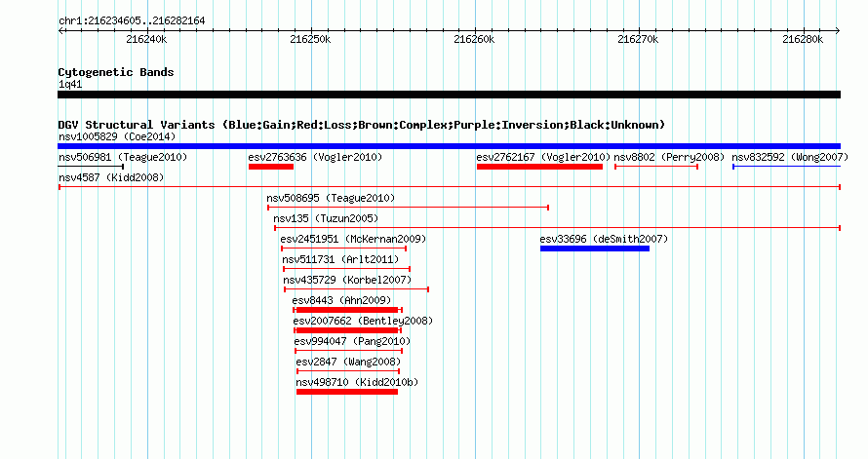Click the 216240k ruler label
The width and height of the screenshot is (868, 459).
(146, 39)
